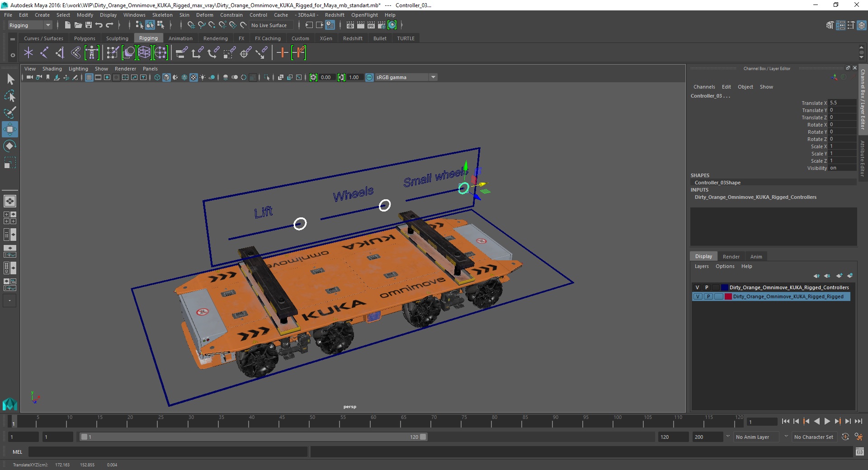Viewport: 868px width, 470px height.
Task: Toggle visibility V of Rigged_Controllers layer
Action: coord(697,287)
